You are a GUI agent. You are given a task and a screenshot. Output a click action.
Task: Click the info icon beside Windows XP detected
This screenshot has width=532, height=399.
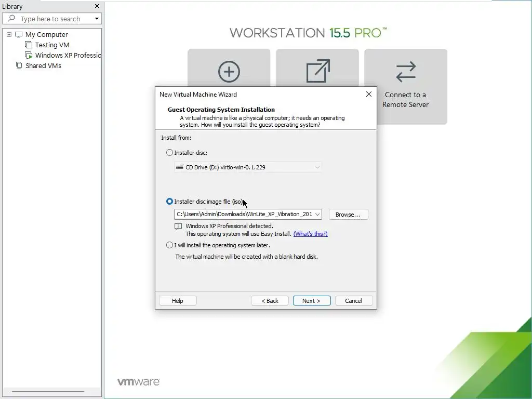click(x=178, y=227)
